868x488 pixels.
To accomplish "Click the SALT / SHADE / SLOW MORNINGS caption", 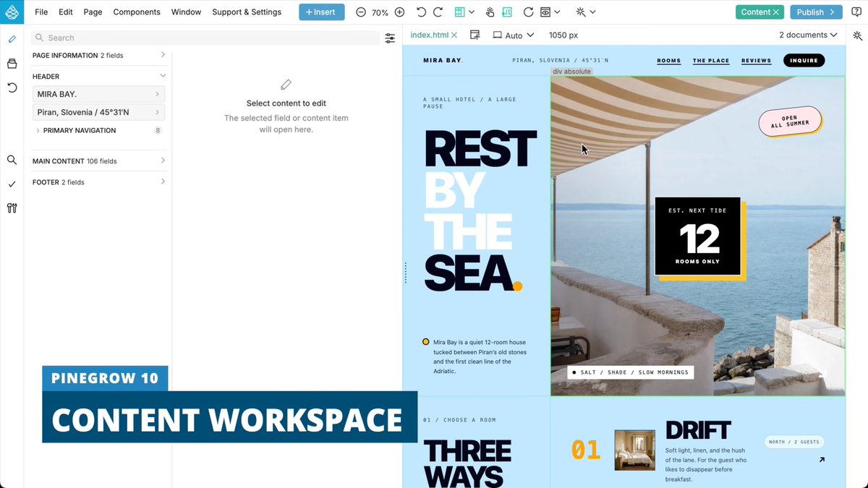I will tap(630, 372).
